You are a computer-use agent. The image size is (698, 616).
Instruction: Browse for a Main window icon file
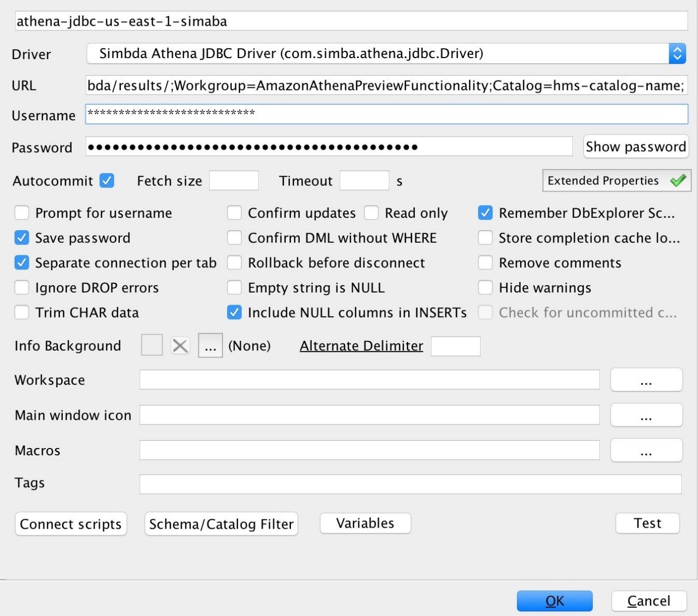pos(647,415)
